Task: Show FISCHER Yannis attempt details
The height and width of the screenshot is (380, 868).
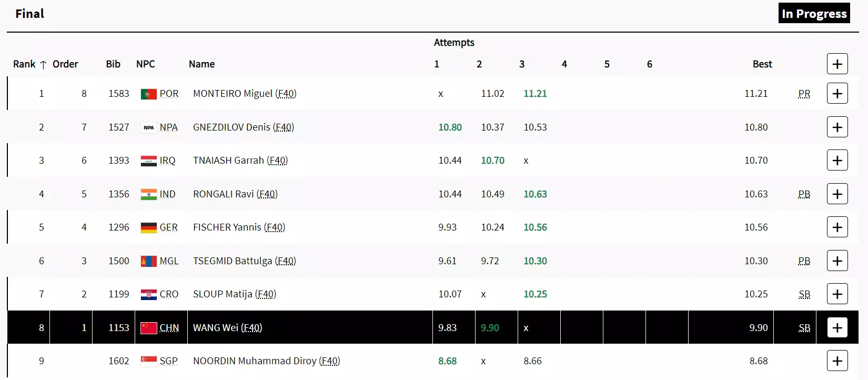Action: coord(837,227)
